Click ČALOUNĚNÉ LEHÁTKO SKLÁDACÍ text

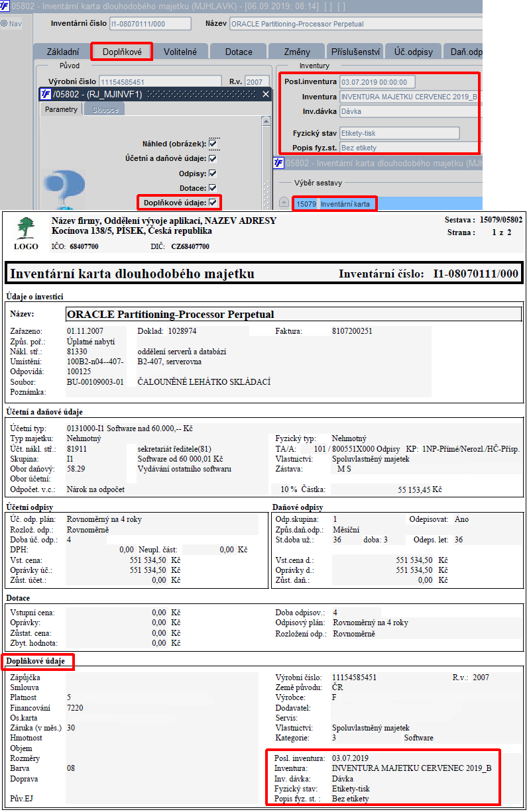coord(204,382)
